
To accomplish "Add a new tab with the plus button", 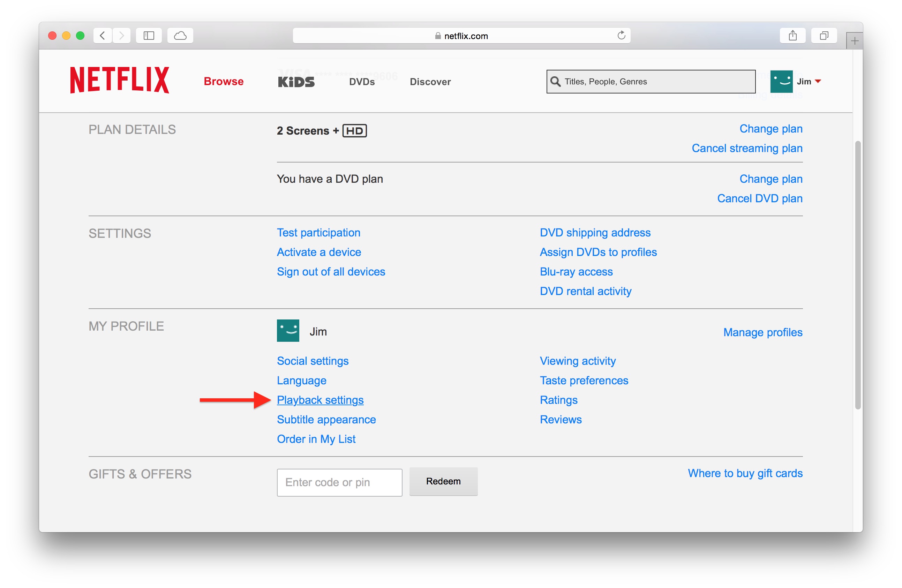I will coord(854,40).
